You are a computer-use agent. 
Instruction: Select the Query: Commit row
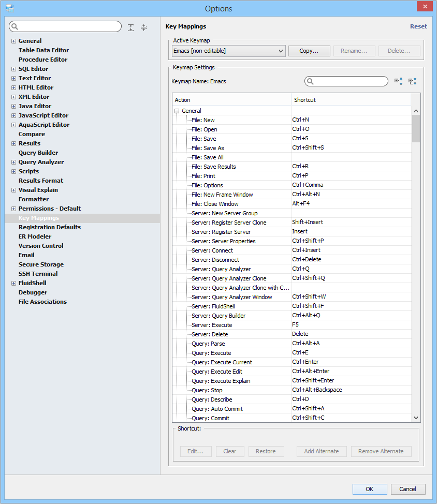[292, 418]
